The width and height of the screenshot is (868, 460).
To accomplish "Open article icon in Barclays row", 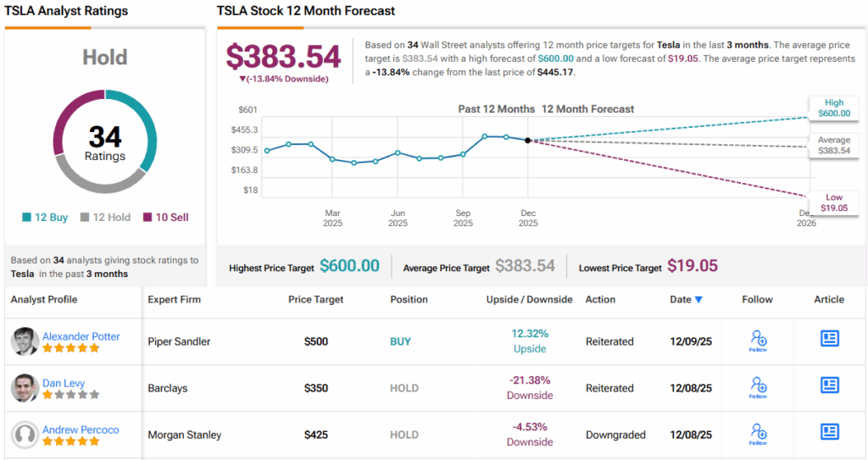I will click(829, 385).
